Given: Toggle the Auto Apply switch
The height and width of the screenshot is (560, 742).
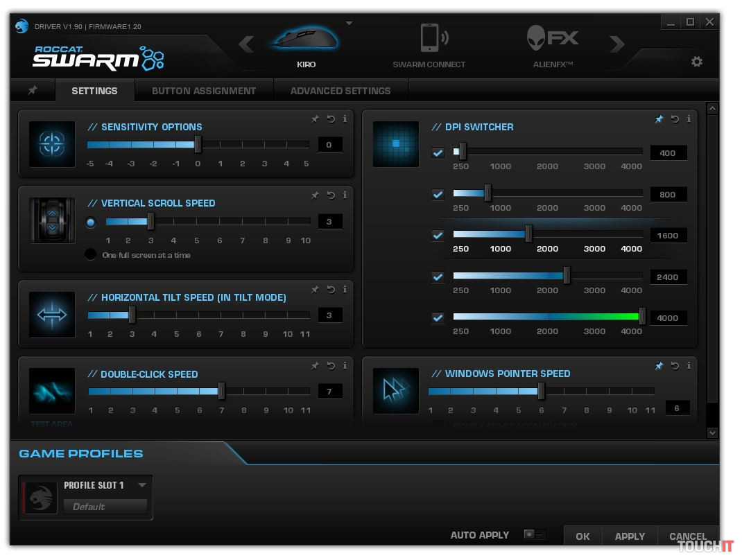Looking at the screenshot, I should (x=535, y=535).
